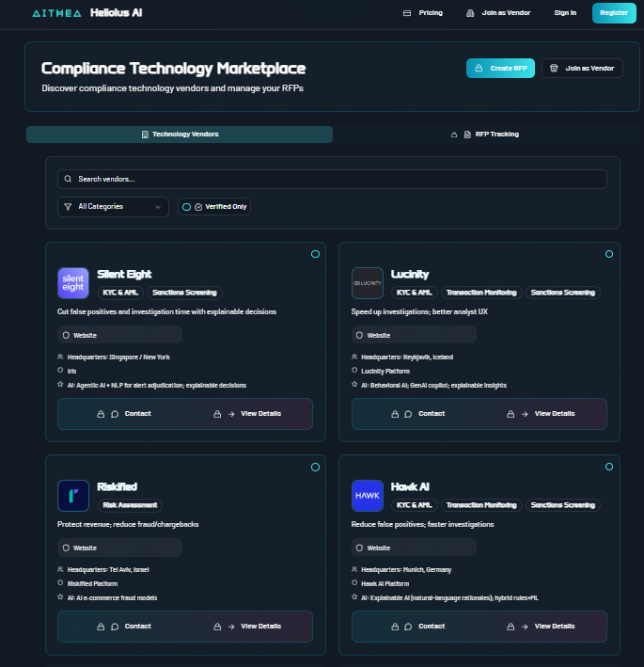Select the Riskified card's circle checkbox
This screenshot has height=667, width=644.
click(x=315, y=467)
